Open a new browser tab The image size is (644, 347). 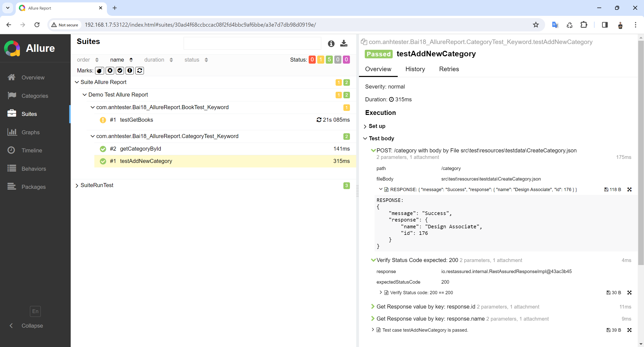(x=115, y=8)
